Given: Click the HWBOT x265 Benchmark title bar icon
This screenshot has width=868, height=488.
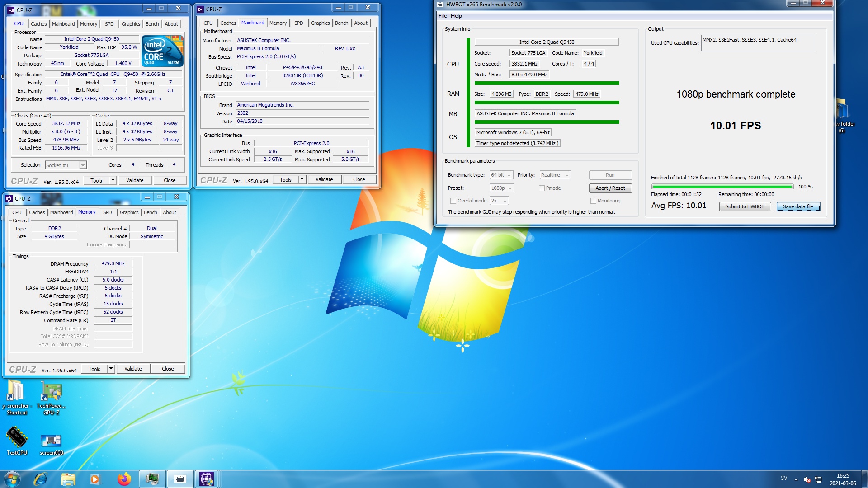Looking at the screenshot, I should tap(440, 5).
